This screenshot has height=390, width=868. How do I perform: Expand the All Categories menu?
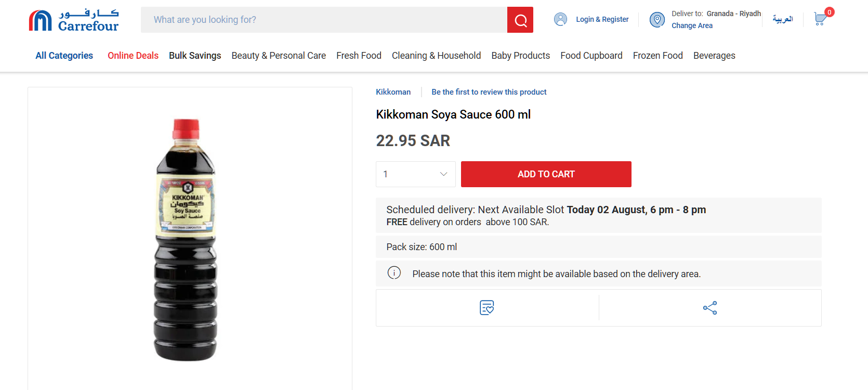click(64, 56)
